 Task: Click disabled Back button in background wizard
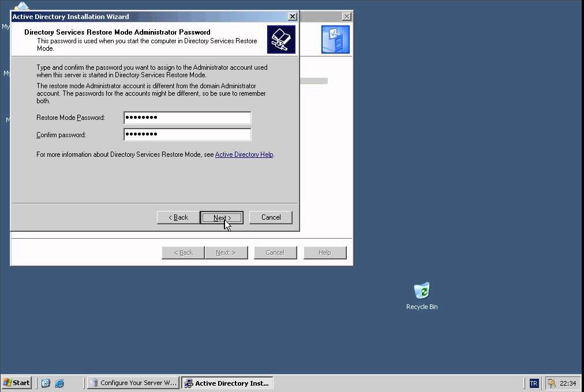(183, 252)
